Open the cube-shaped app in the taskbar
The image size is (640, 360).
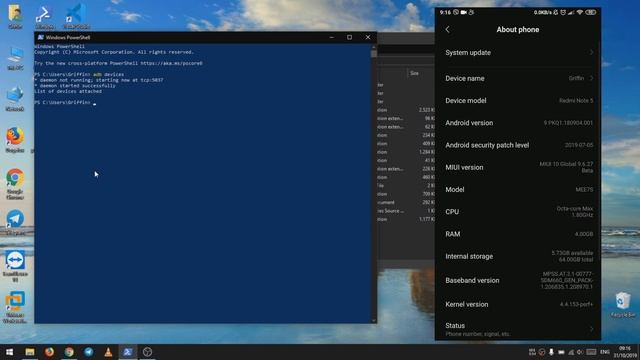[147, 351]
